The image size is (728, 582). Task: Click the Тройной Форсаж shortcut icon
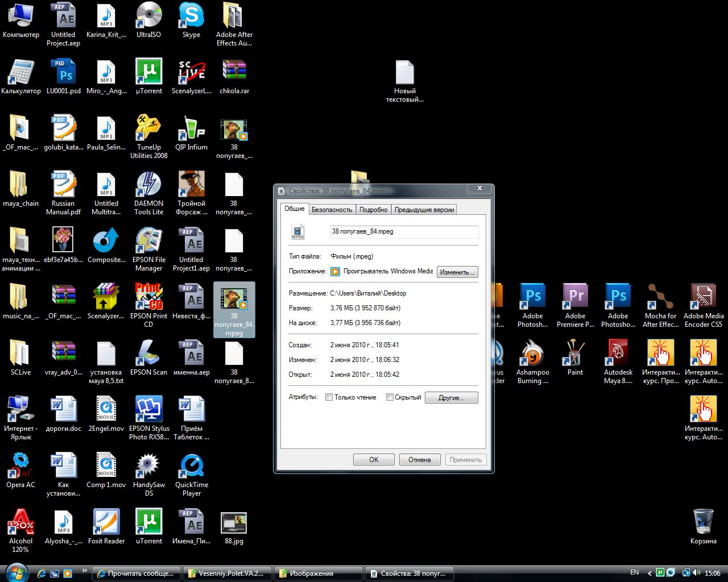(x=191, y=193)
